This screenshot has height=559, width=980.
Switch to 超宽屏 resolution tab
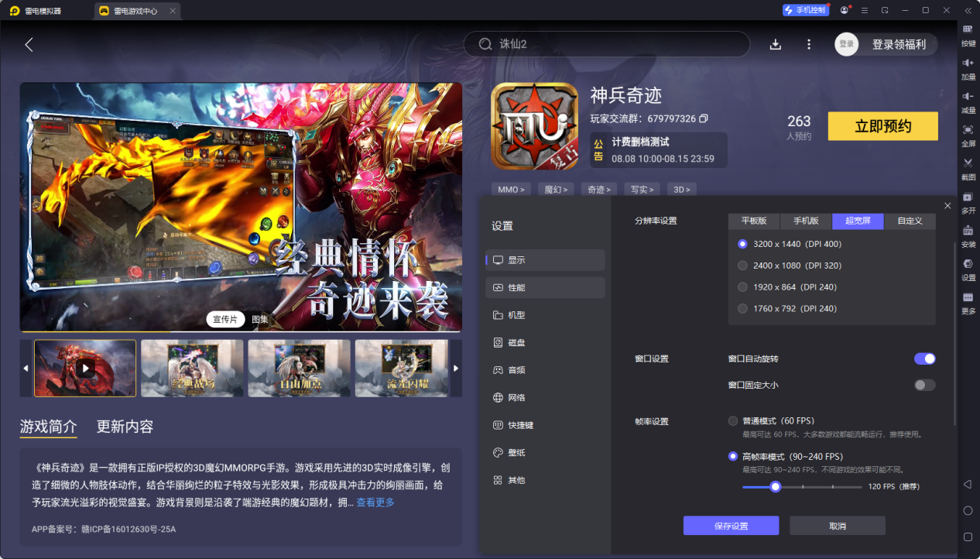pos(858,221)
